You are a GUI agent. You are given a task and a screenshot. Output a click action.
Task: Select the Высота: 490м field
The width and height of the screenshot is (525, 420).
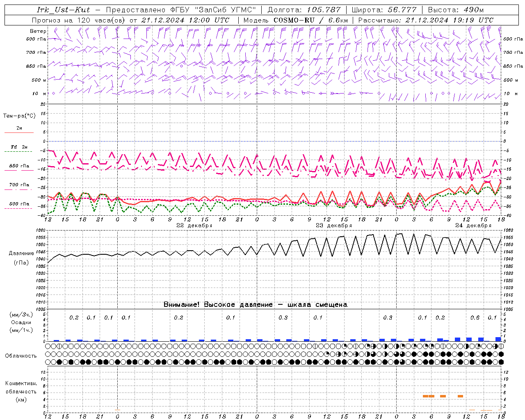coord(455,10)
